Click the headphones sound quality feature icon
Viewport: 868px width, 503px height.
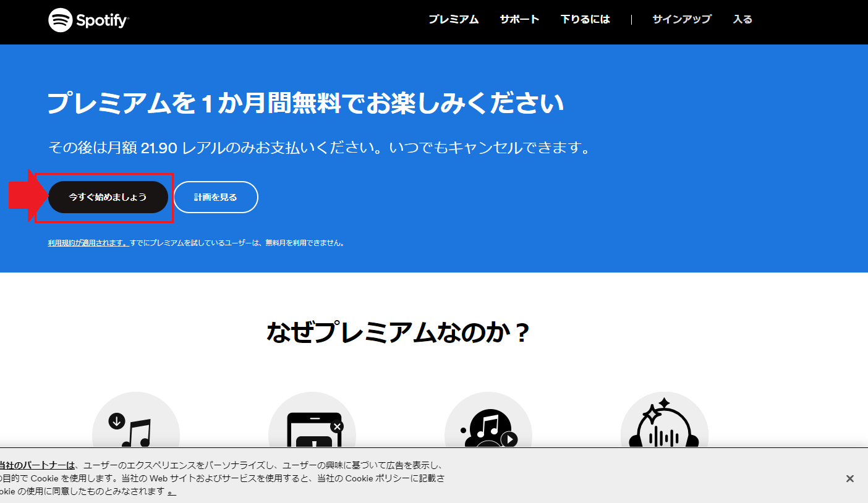point(665,420)
